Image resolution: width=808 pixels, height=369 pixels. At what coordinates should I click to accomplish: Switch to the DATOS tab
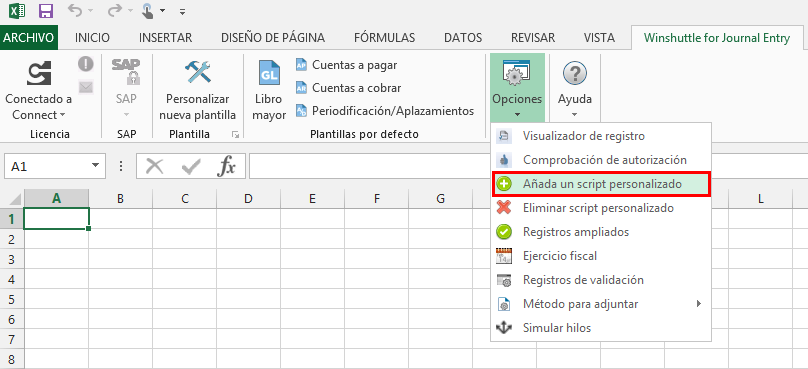click(463, 38)
